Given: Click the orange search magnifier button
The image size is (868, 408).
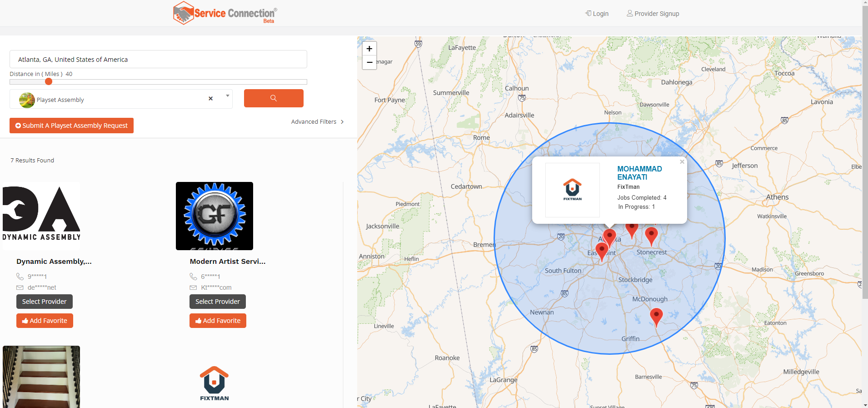Looking at the screenshot, I should click(x=274, y=98).
